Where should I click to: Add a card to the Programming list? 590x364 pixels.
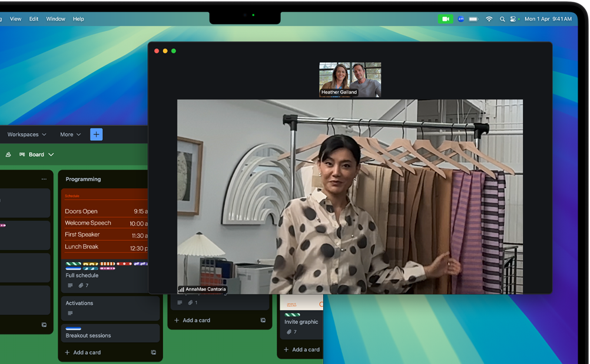[x=83, y=352]
